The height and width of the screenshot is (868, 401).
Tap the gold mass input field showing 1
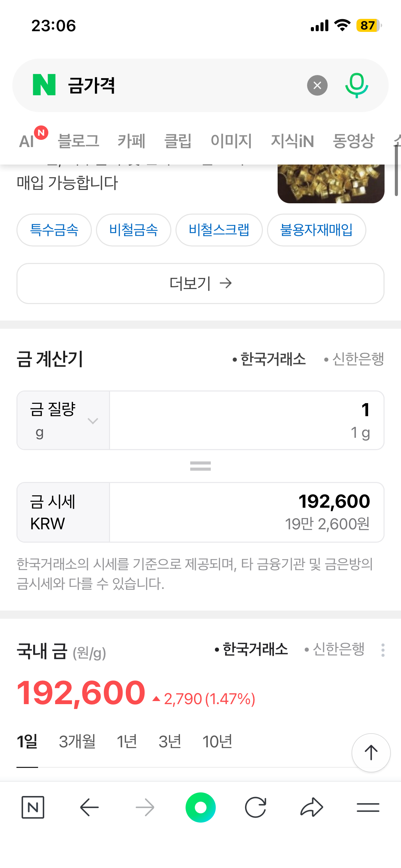[x=247, y=420]
